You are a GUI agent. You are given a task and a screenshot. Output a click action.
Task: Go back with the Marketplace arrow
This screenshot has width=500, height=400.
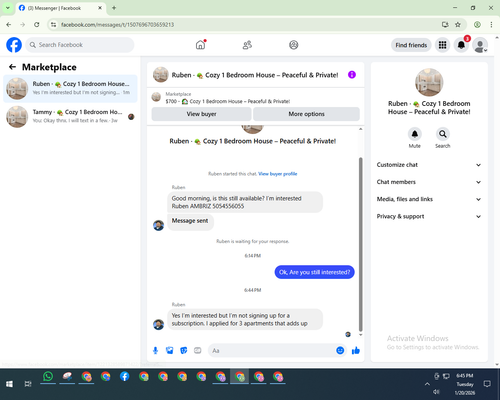click(x=12, y=67)
